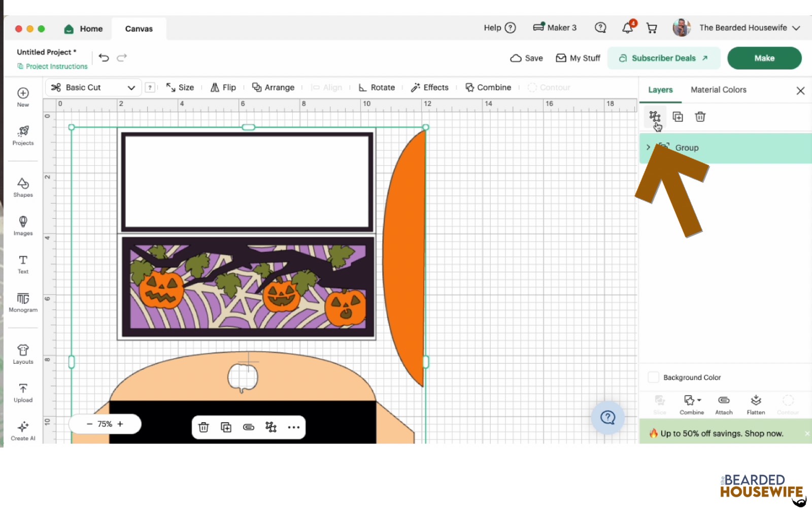
Task: Undo the last action
Action: click(x=104, y=58)
